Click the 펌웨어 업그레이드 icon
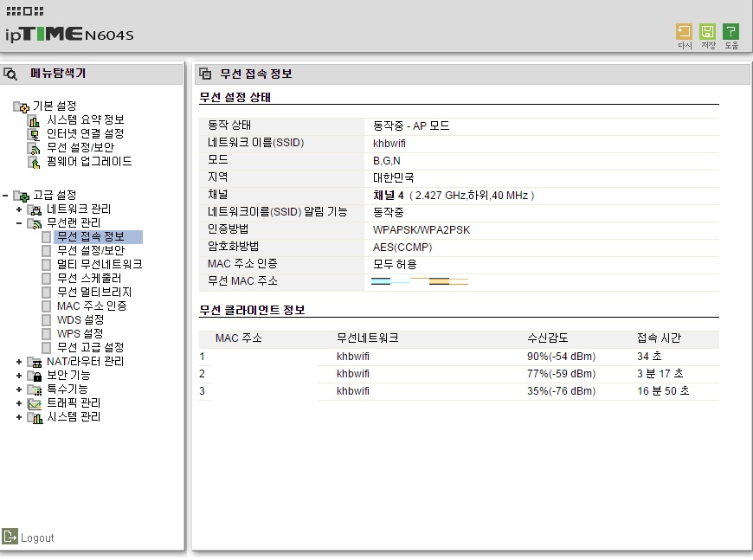Image resolution: width=753 pixels, height=560 pixels. [34, 163]
